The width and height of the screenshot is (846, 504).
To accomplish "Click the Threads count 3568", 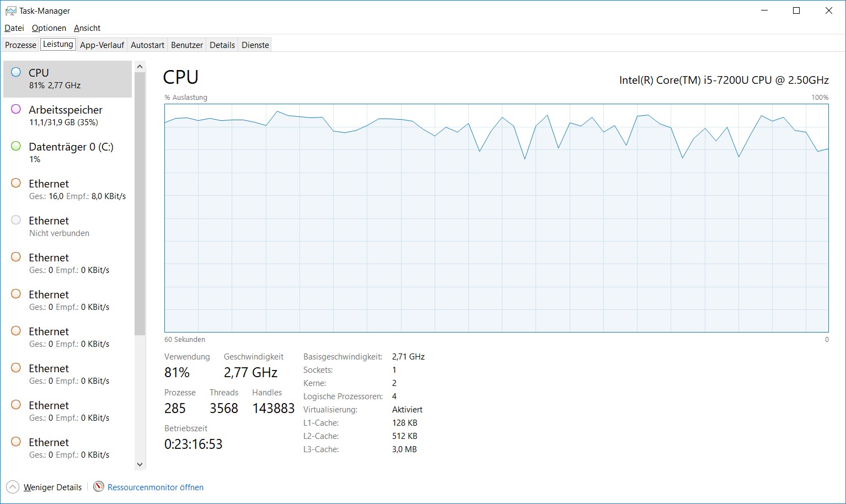I will click(224, 409).
